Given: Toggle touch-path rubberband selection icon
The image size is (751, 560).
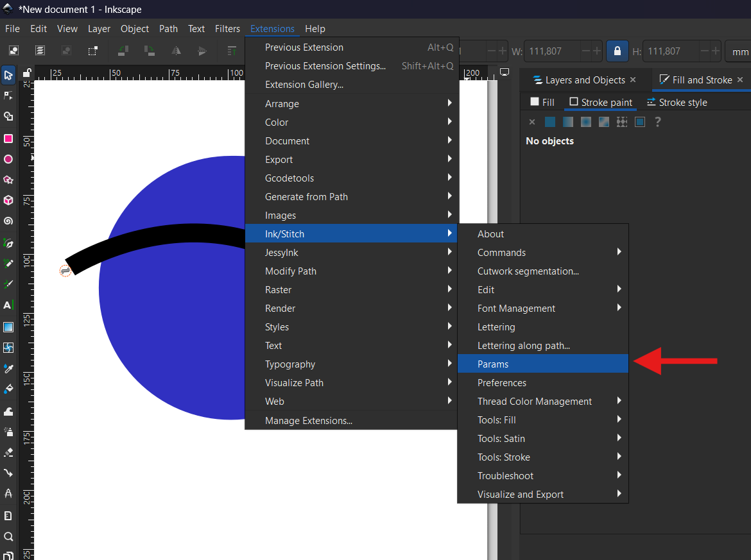Looking at the screenshot, I should (93, 51).
